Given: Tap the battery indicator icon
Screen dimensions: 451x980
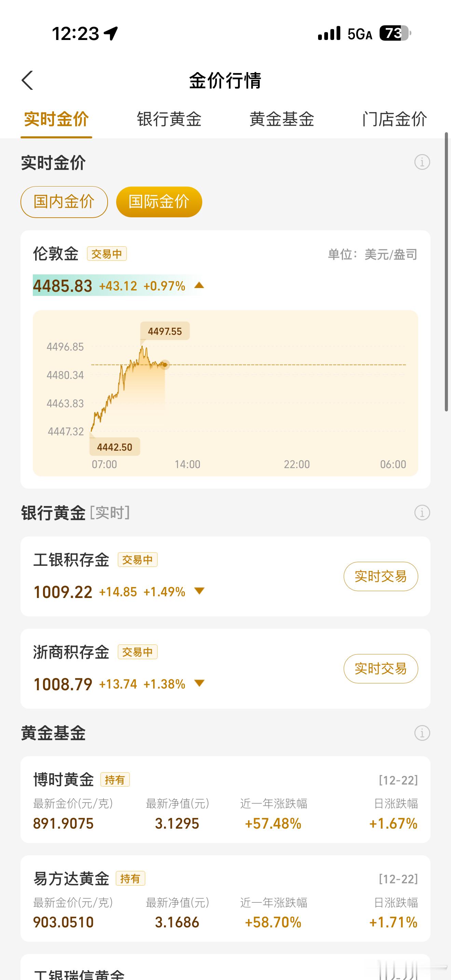Looking at the screenshot, I should 396,33.
